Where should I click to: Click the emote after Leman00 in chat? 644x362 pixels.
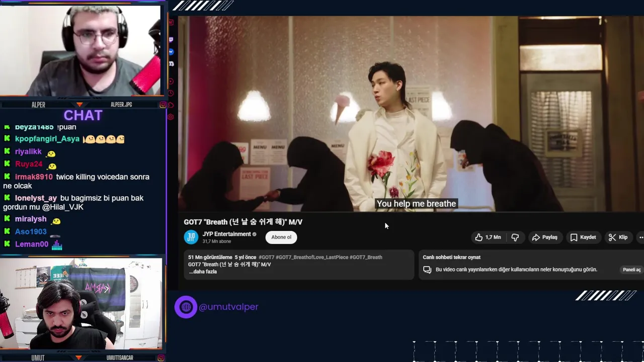pos(57,245)
